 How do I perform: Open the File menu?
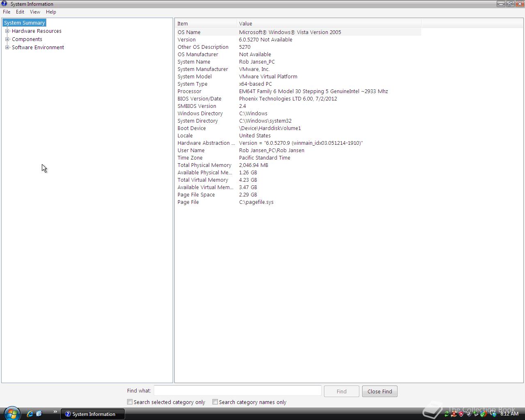7,12
